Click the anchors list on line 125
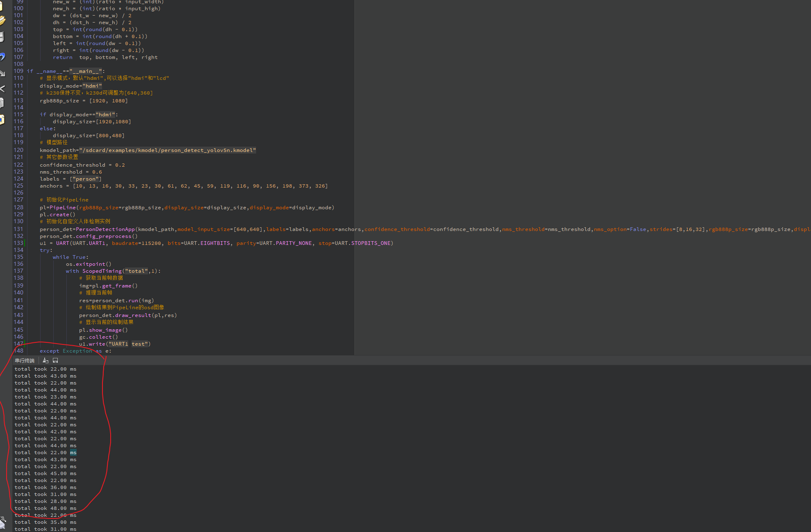The height and width of the screenshot is (532, 811). click(x=200, y=186)
